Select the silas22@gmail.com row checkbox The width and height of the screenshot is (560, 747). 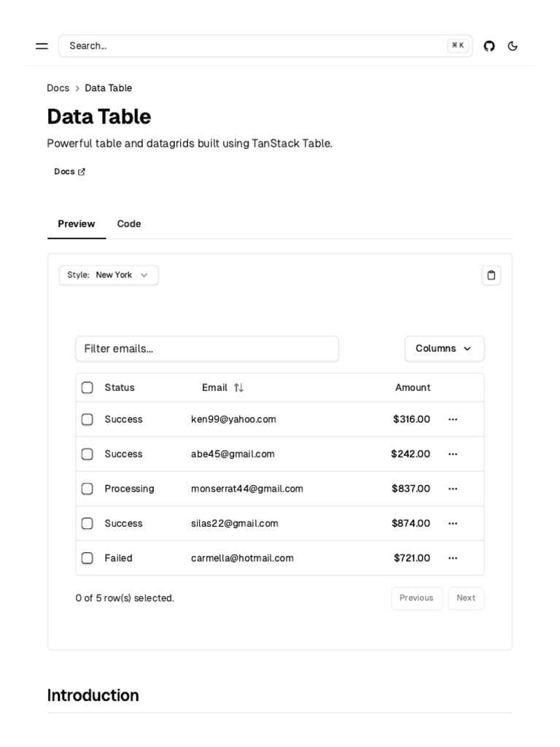click(87, 523)
